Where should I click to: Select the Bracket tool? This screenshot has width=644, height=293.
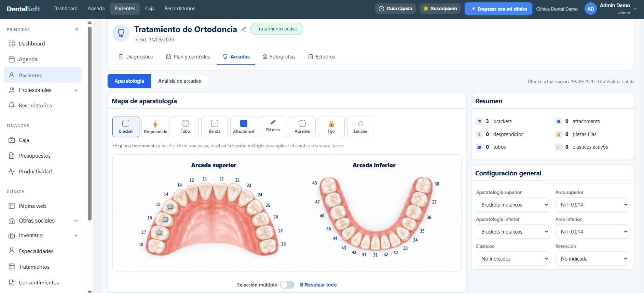[x=126, y=127]
